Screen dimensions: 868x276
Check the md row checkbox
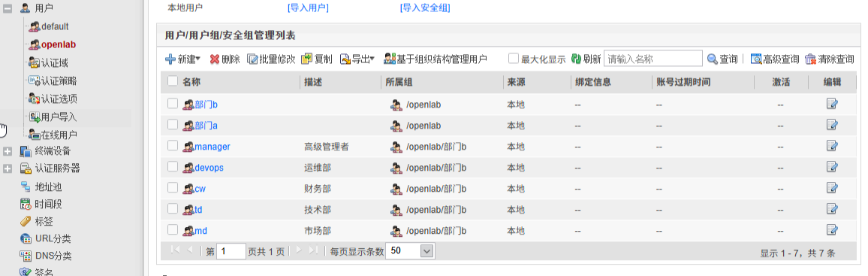[173, 229]
